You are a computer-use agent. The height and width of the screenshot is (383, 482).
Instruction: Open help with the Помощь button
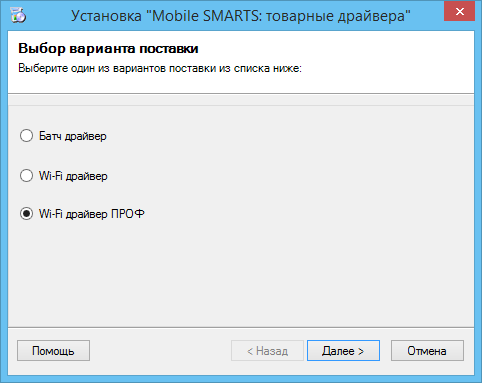pyautogui.click(x=53, y=351)
